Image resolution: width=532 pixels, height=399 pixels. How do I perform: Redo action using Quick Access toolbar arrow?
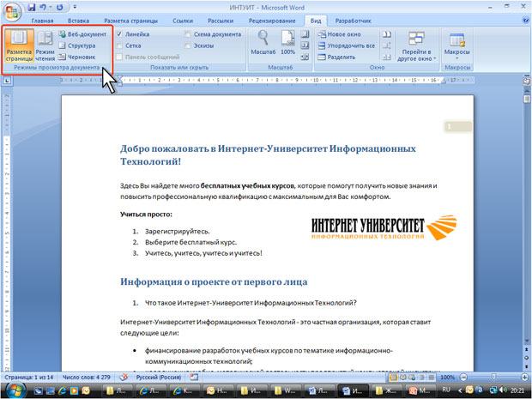[60, 7]
